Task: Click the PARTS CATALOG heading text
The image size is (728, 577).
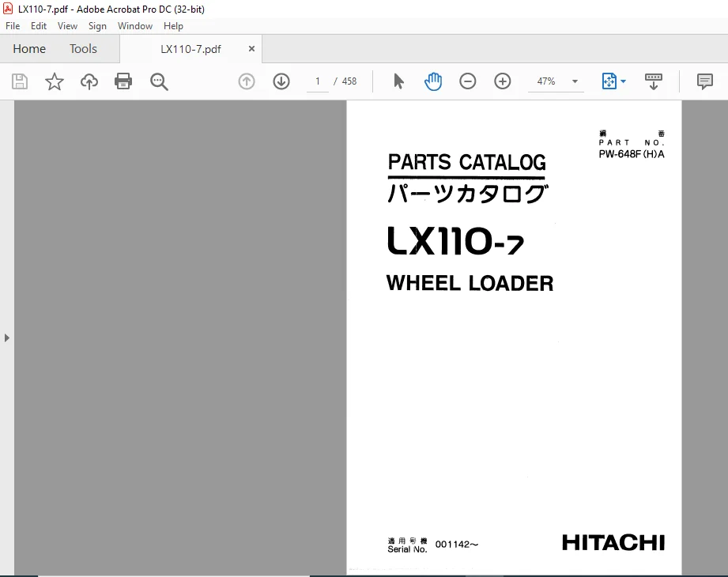Action: coord(466,163)
